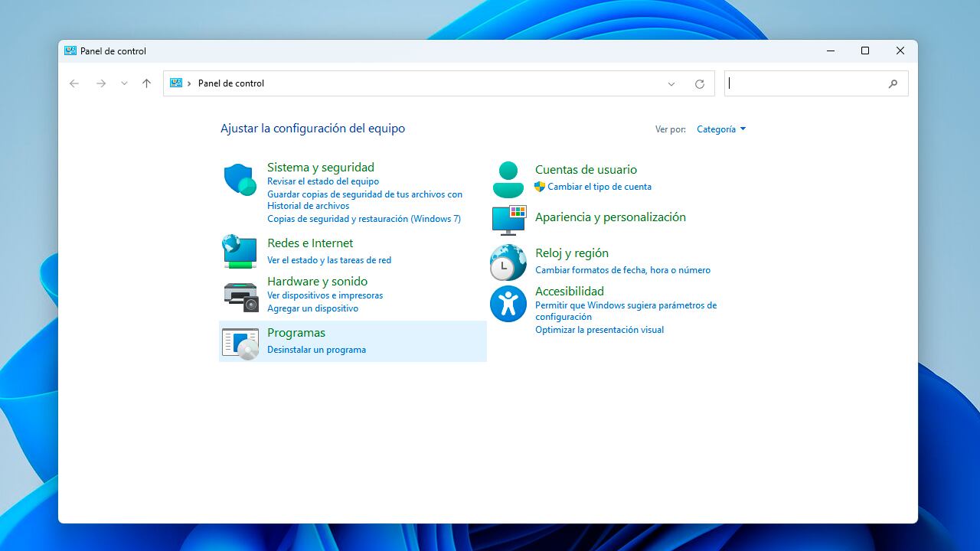Open the recent pages dropdown next to navigation arrows
Image resolution: width=980 pixels, height=551 pixels.
tap(124, 83)
